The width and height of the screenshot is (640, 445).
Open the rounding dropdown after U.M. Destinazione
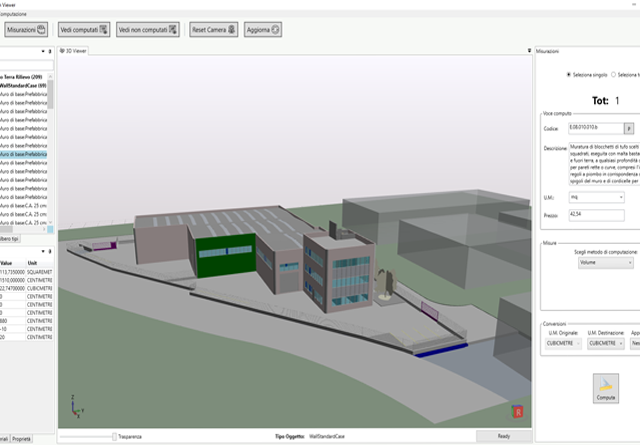click(x=635, y=343)
